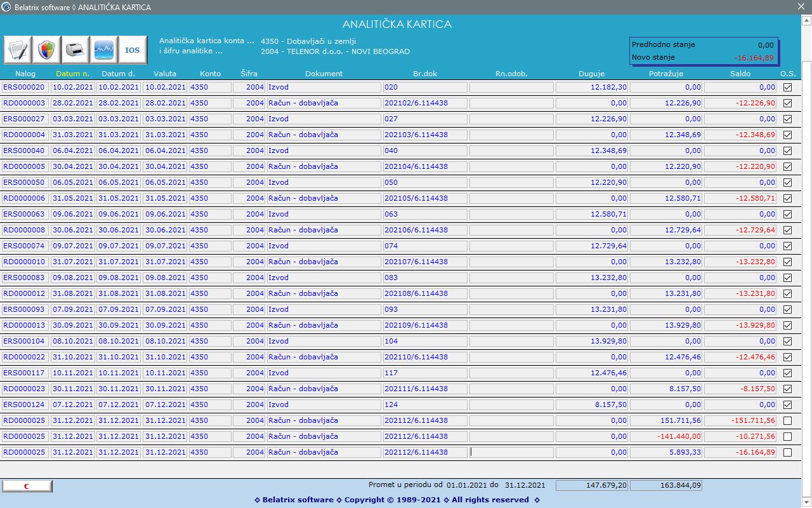Image resolution: width=812 pixels, height=508 pixels.
Task: Open the line chart graph icon
Action: pyautogui.click(x=104, y=50)
